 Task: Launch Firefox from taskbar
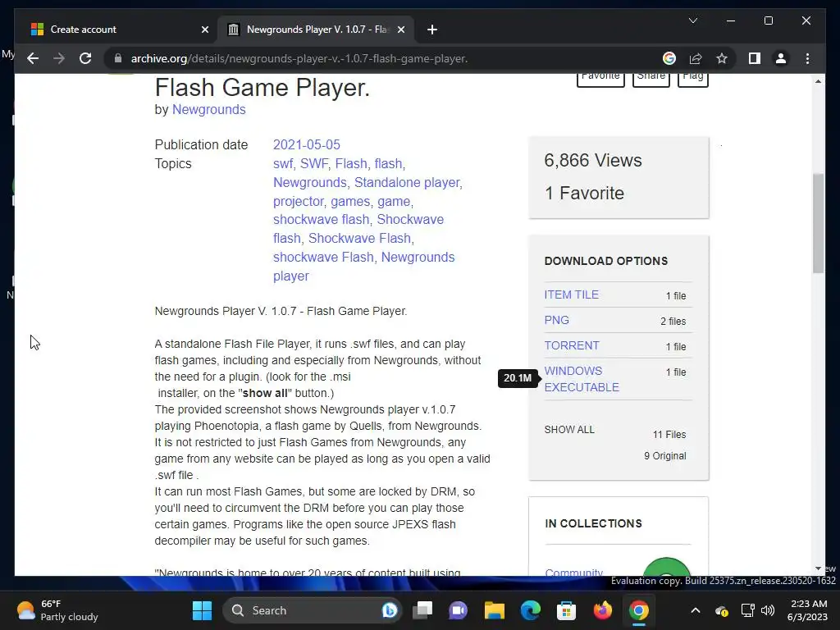click(603, 610)
